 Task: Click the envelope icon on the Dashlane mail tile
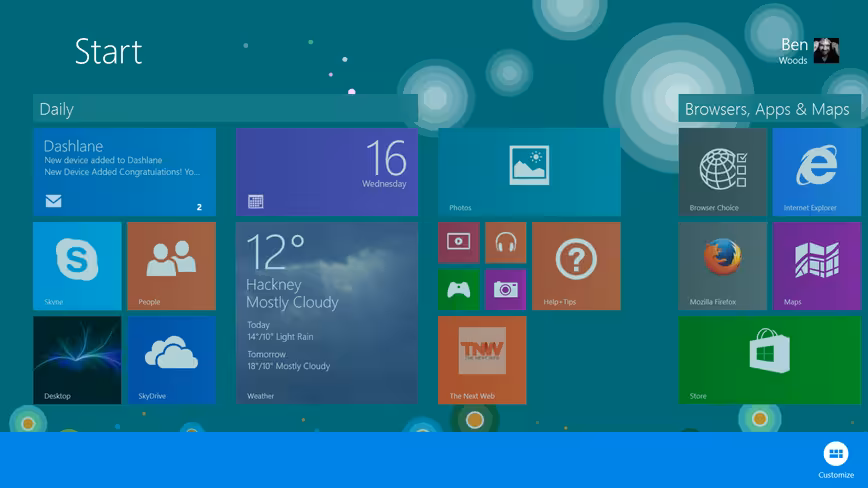54,201
